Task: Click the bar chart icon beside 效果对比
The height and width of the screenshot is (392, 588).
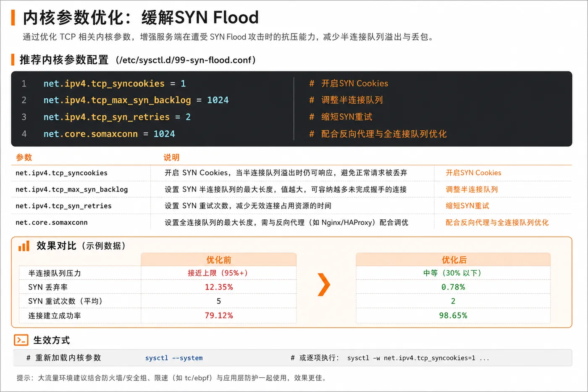Action: (x=24, y=246)
